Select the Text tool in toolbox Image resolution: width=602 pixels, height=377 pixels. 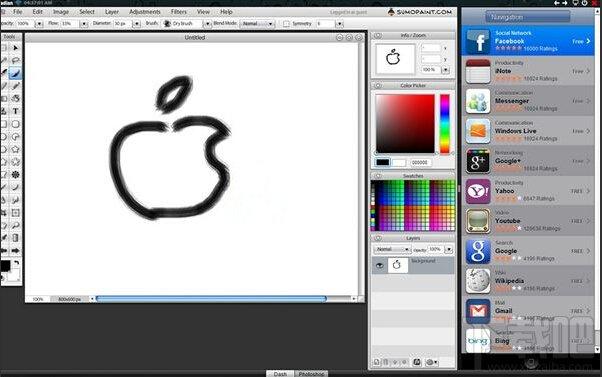(15, 111)
